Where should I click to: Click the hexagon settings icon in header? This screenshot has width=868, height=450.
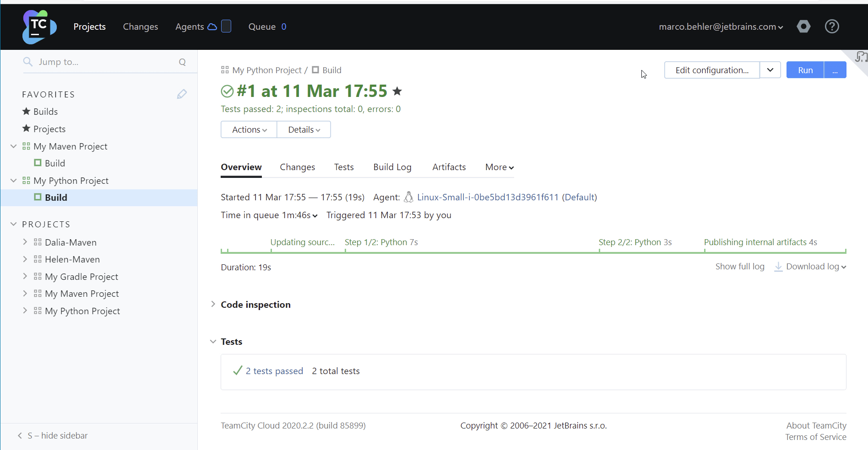click(803, 27)
